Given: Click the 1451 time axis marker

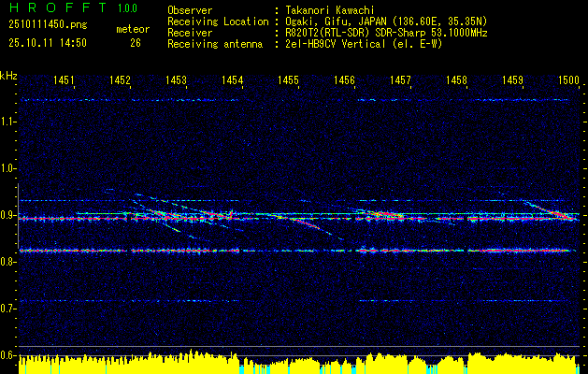Looking at the screenshot, I should coord(64,79).
